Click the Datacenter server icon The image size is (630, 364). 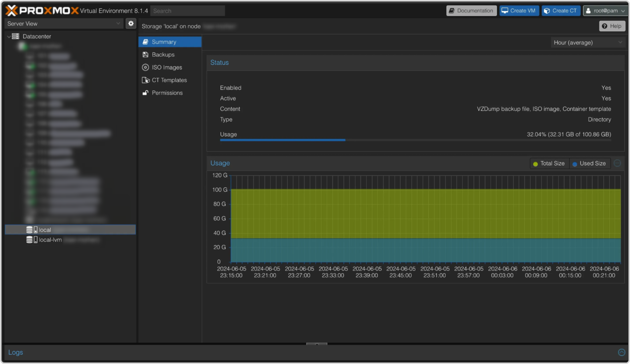click(x=16, y=36)
